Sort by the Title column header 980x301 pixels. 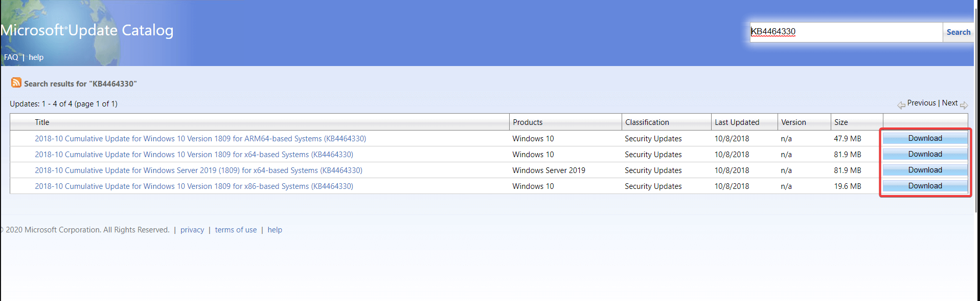click(x=42, y=122)
